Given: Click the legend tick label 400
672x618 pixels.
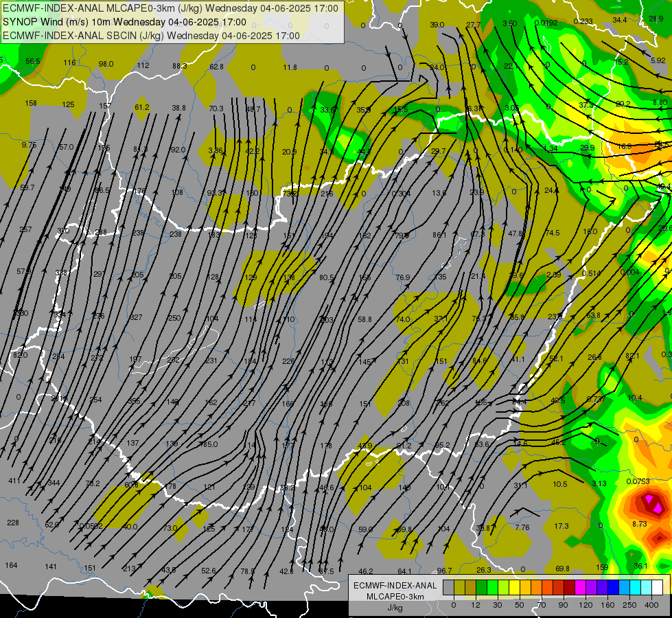Looking at the screenshot, I should tap(651, 605).
